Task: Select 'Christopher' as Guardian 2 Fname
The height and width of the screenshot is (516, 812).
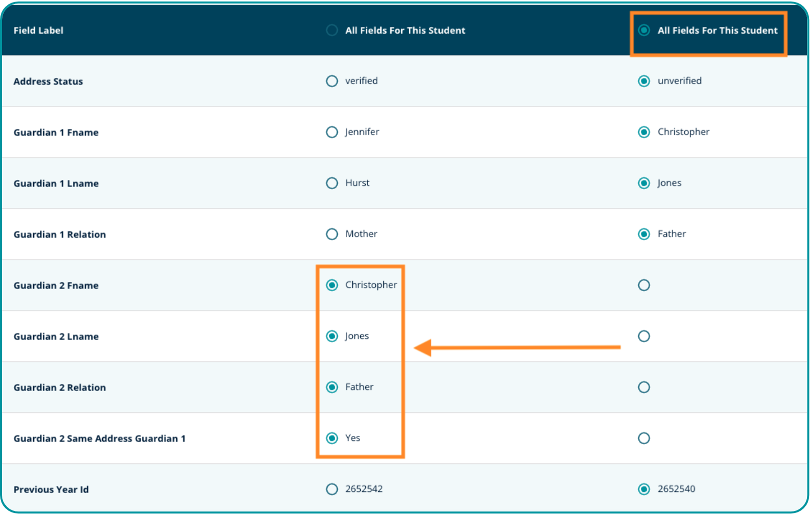Action: pos(332,285)
